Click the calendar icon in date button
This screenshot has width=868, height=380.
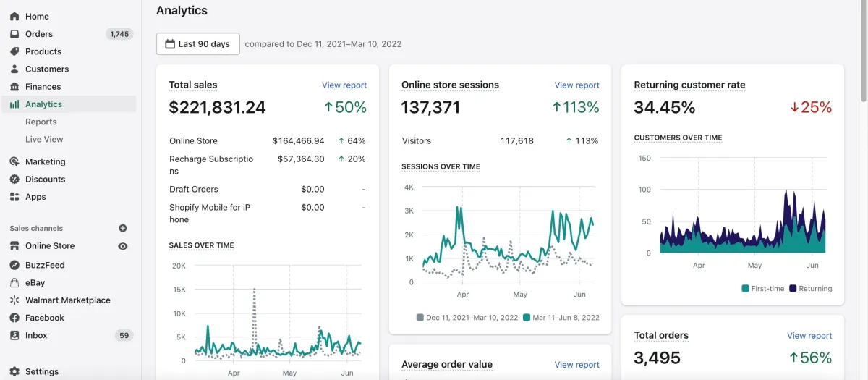[170, 44]
